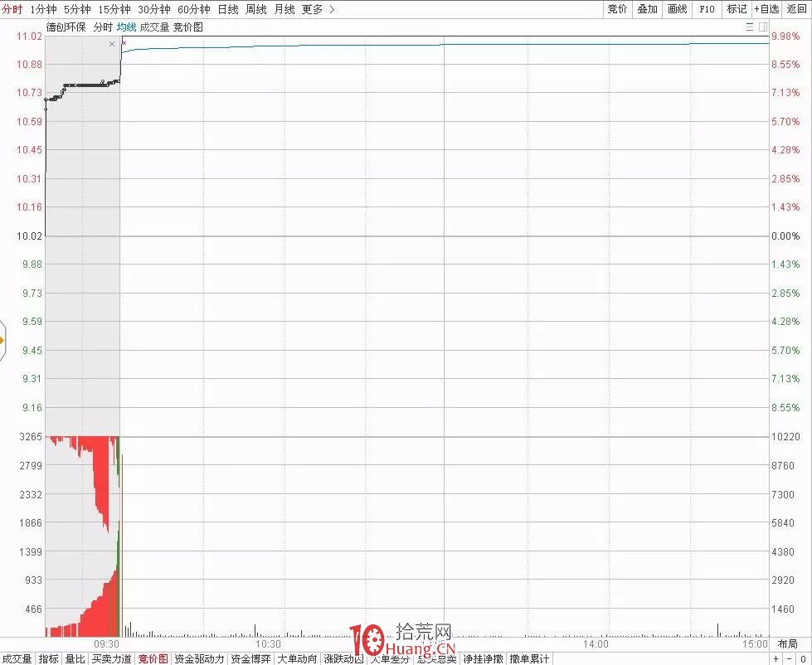The height and width of the screenshot is (665, 812).
Task: Toggle the 成交量 volume legend
Action: 154,27
